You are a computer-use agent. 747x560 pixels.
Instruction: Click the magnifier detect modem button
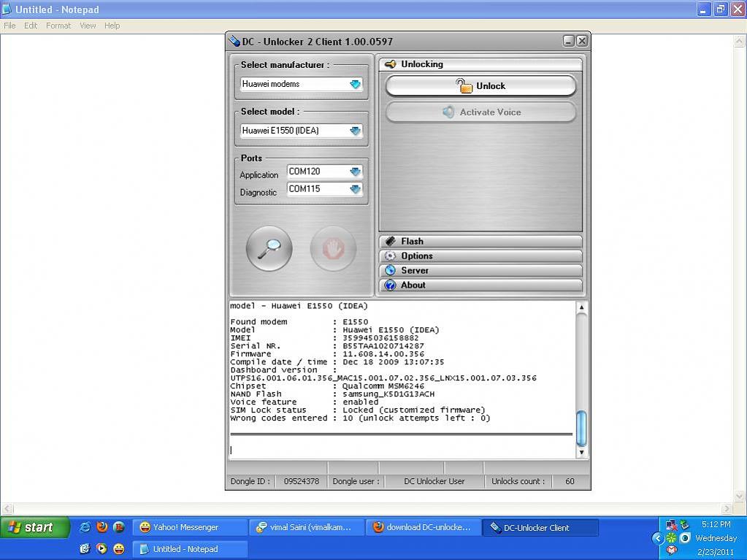(269, 248)
